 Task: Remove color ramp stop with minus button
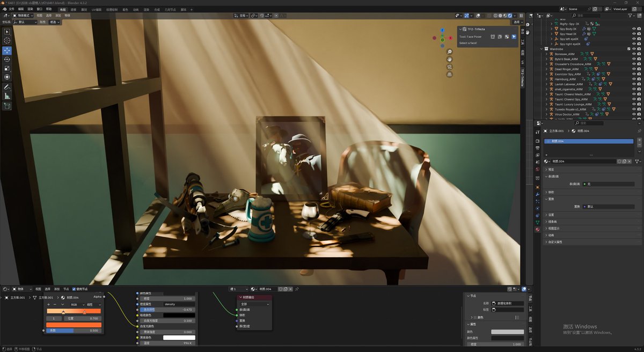(x=55, y=304)
